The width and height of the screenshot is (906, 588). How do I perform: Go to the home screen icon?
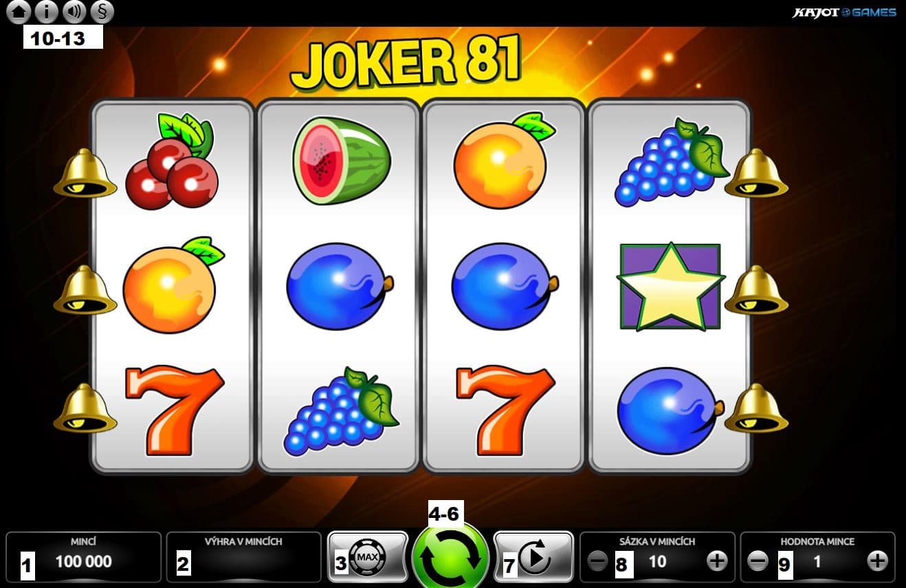[x=19, y=12]
